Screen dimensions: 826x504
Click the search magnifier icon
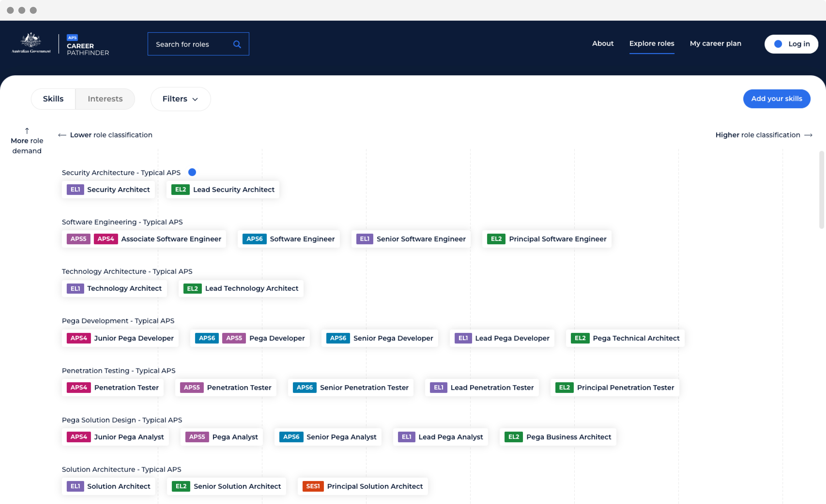(x=237, y=44)
